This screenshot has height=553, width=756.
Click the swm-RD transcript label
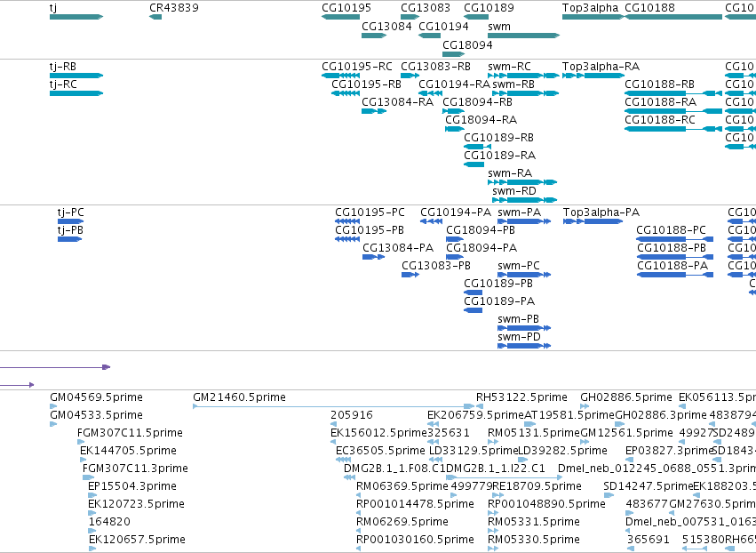[514, 191]
